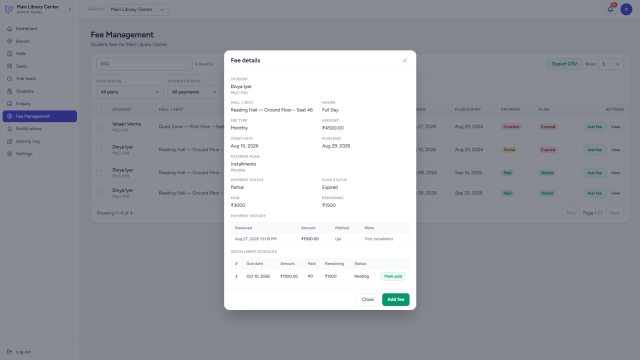The height and width of the screenshot is (360, 640).
Task: Open the Rows per page dropdown
Action: (611, 64)
